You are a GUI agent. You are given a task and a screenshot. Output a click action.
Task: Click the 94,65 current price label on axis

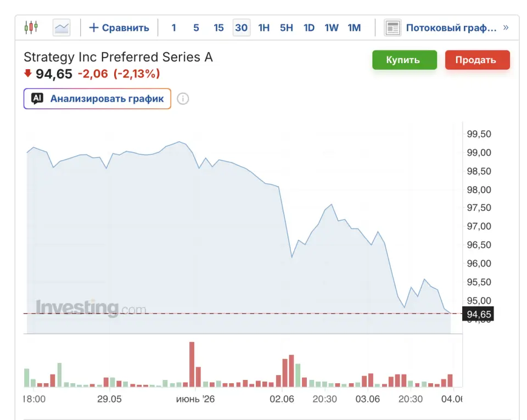478,314
